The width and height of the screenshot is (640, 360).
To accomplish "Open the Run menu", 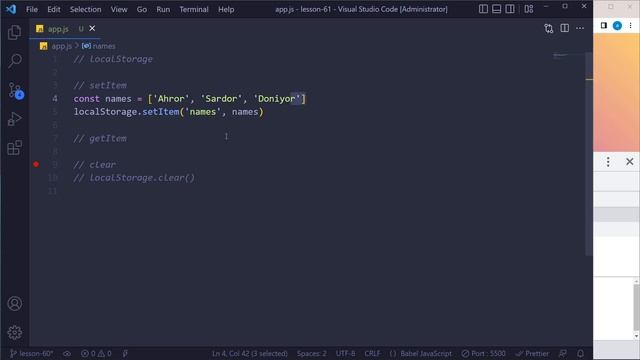I will 163,9.
